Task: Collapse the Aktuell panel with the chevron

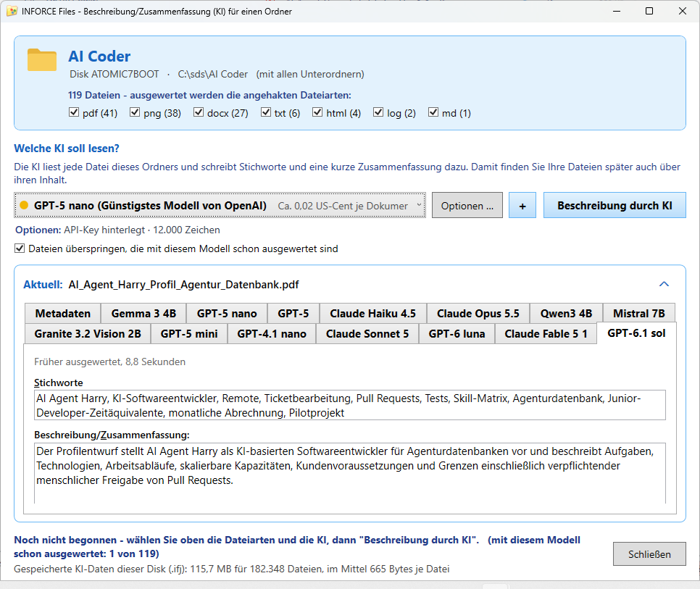Action: point(664,284)
